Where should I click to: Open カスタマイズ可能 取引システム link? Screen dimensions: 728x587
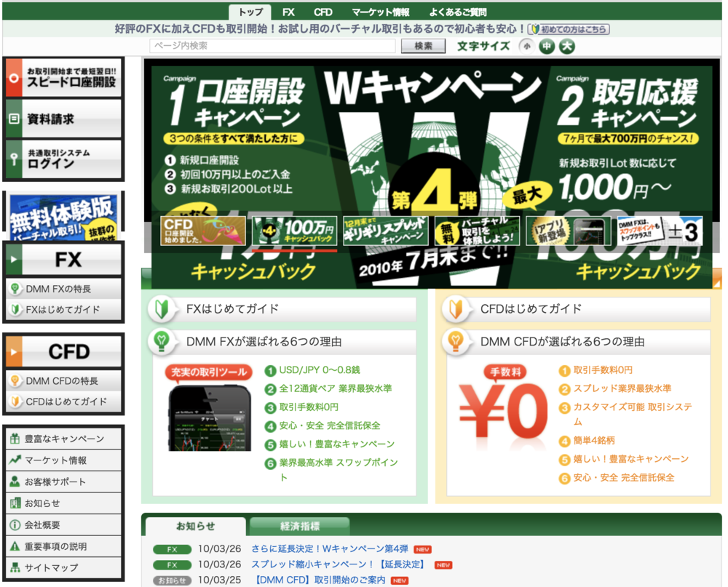click(x=633, y=414)
